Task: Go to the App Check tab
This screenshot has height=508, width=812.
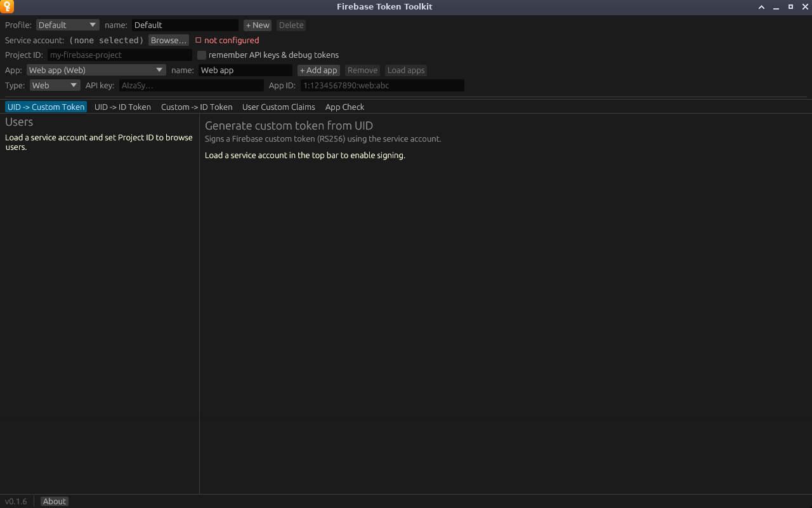Action: (x=344, y=107)
